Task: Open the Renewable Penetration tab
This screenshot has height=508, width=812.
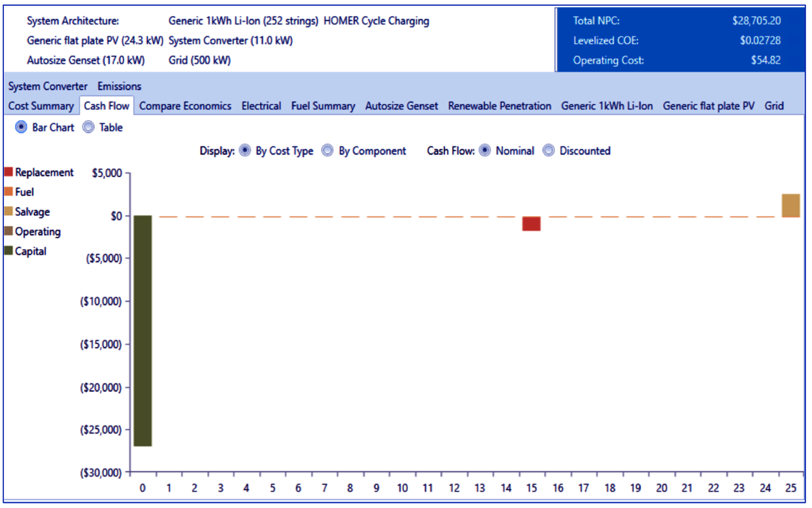Action: pyautogui.click(x=500, y=106)
